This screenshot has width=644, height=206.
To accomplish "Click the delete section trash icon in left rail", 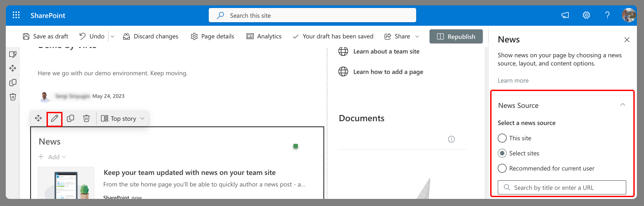I will tap(13, 97).
